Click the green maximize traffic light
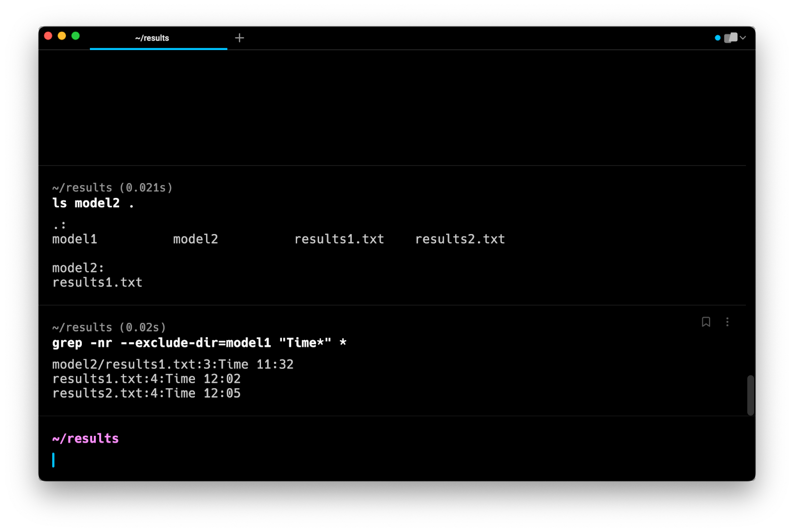The width and height of the screenshot is (794, 532). click(x=75, y=36)
